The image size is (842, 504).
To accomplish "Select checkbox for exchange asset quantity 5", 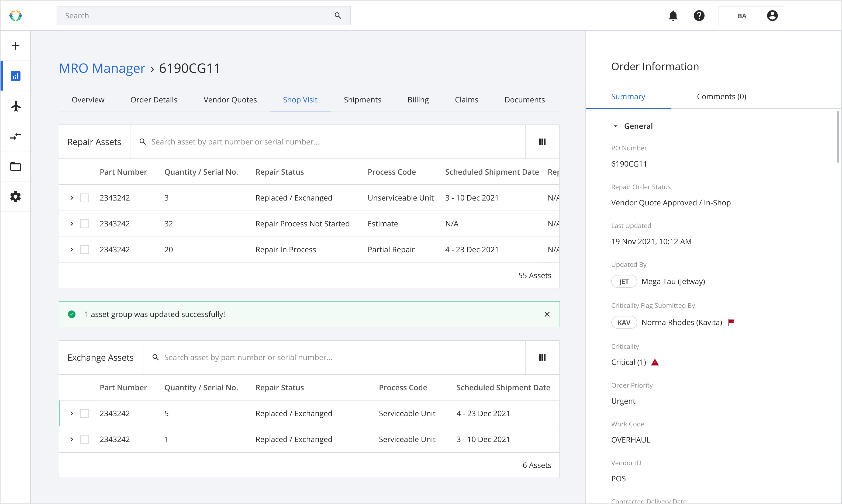I will tap(85, 413).
